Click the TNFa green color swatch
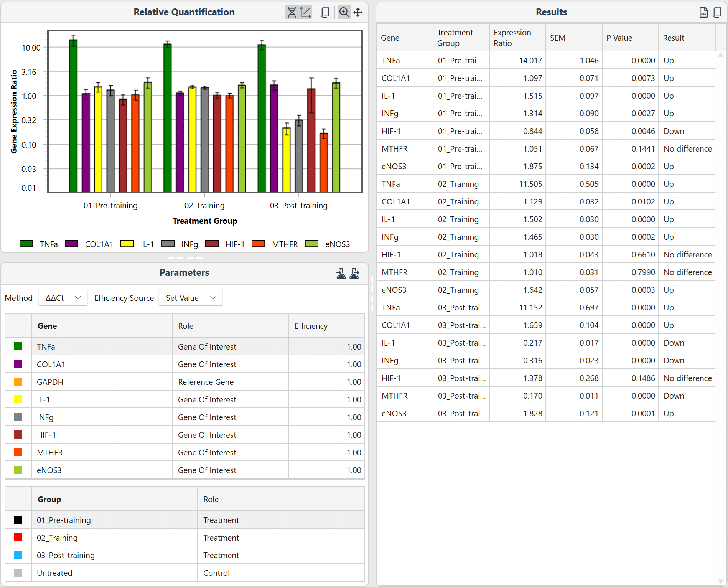728x587 pixels. coord(18,346)
